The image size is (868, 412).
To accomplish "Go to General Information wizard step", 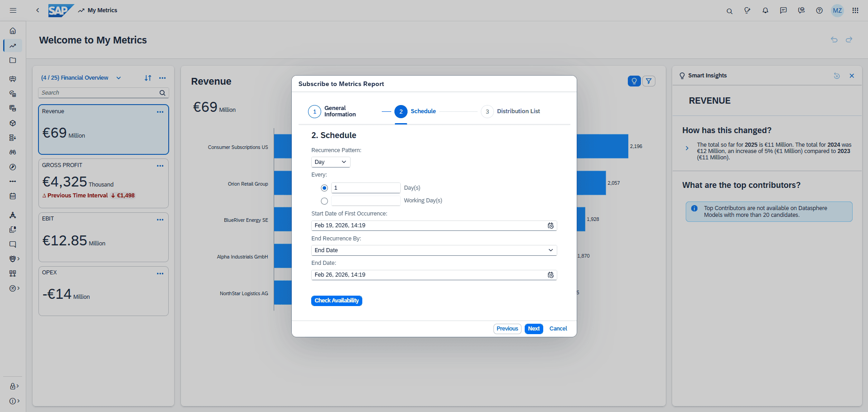I will tap(315, 111).
